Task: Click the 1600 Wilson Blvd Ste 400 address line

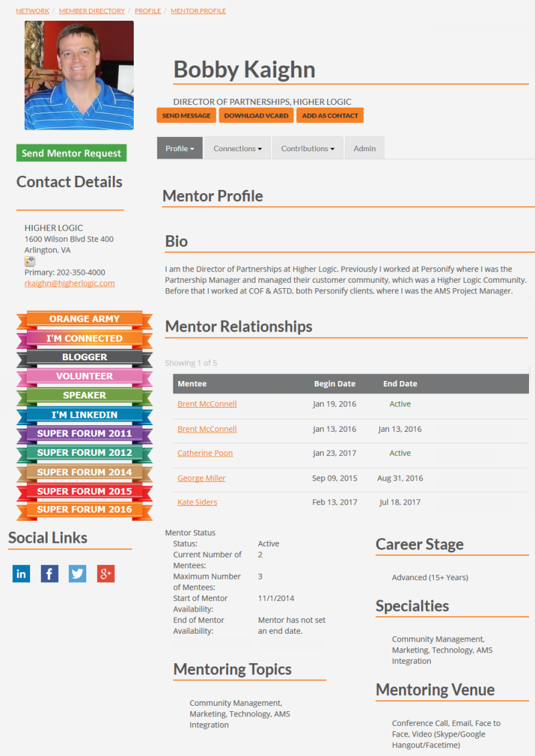Action: point(69,239)
